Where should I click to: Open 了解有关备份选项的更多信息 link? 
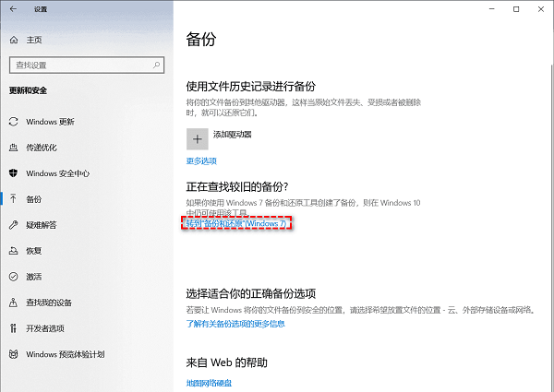coord(235,324)
